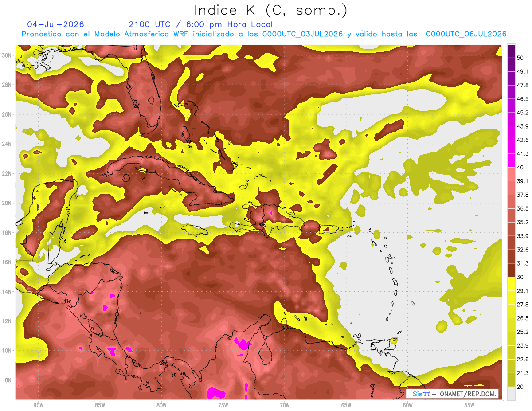
Task: Click the colorbar value 26.5
Action: [x=523, y=318]
